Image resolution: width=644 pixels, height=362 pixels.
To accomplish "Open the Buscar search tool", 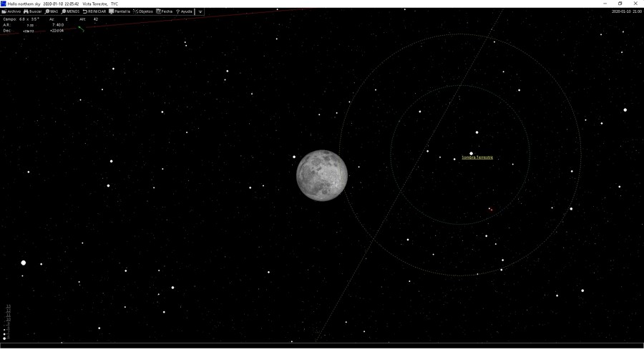I will (34, 11).
